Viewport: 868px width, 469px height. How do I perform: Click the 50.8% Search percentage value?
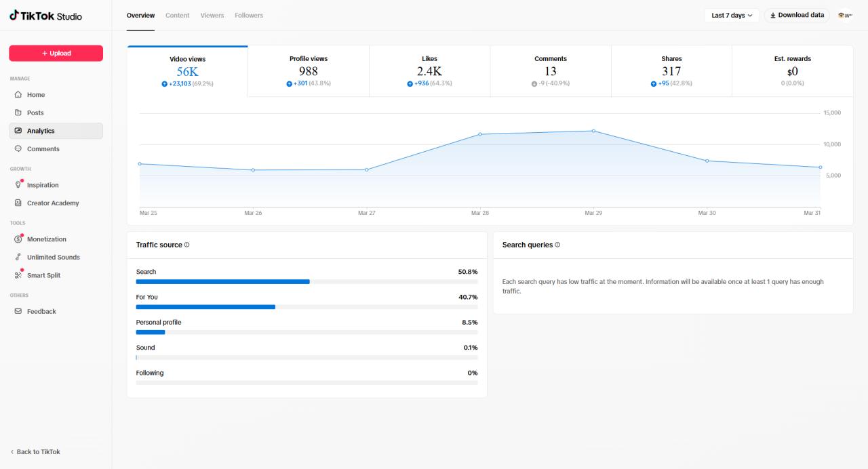[x=468, y=272]
